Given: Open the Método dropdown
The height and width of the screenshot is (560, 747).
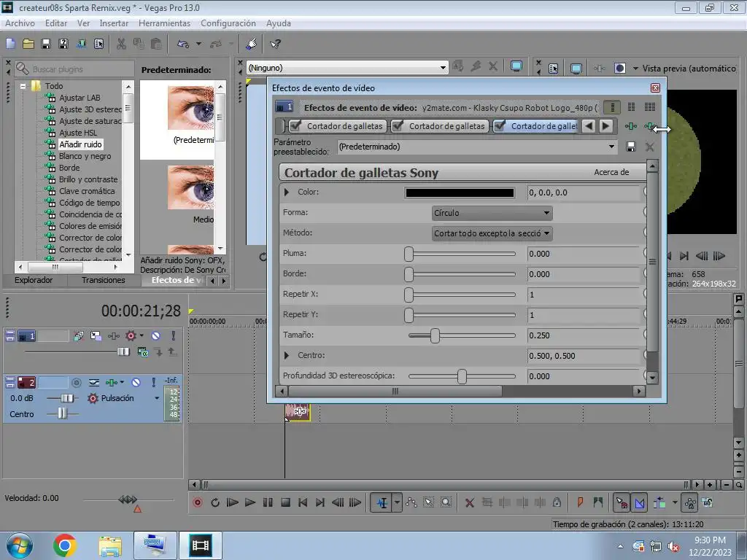Looking at the screenshot, I should tap(492, 233).
